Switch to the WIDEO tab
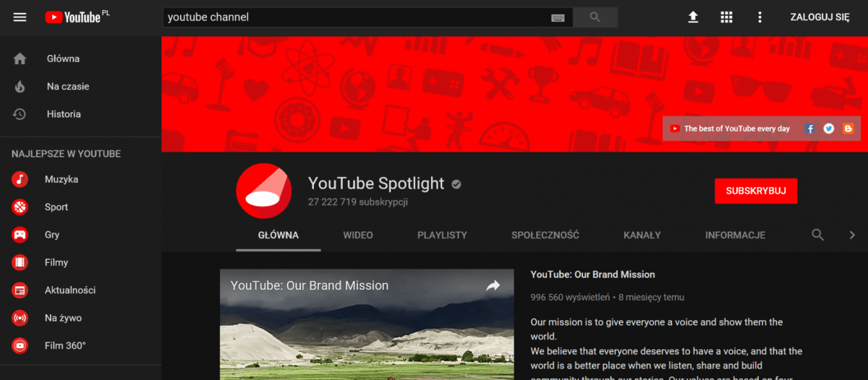The width and height of the screenshot is (868, 380). (x=358, y=236)
